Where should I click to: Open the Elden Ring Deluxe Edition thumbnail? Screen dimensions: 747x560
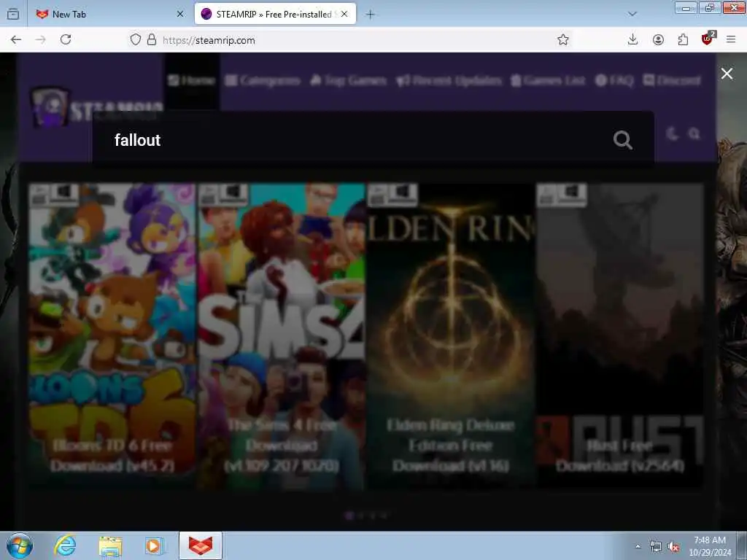click(451, 335)
